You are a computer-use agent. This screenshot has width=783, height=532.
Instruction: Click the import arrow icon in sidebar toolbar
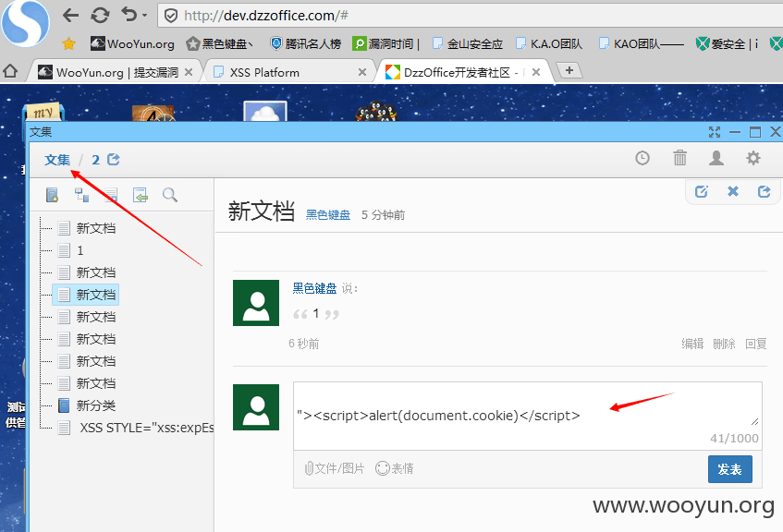point(141,195)
